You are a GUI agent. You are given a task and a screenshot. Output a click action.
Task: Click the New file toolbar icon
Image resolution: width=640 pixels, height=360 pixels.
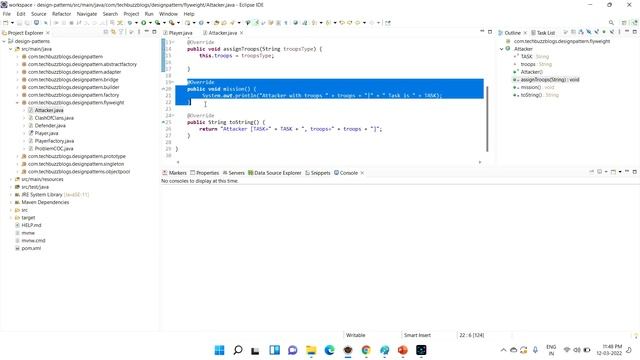6,22
